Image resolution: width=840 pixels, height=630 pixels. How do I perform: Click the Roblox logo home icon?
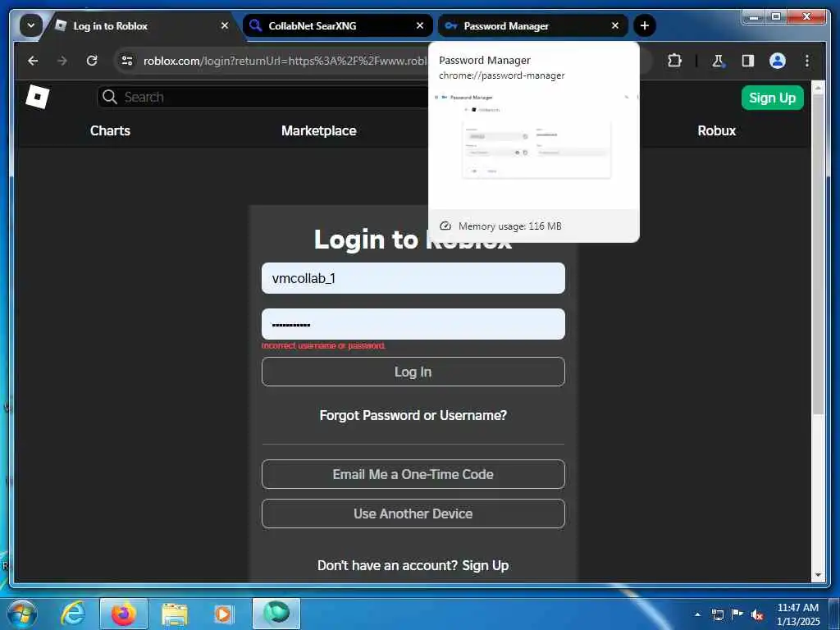pyautogui.click(x=38, y=97)
